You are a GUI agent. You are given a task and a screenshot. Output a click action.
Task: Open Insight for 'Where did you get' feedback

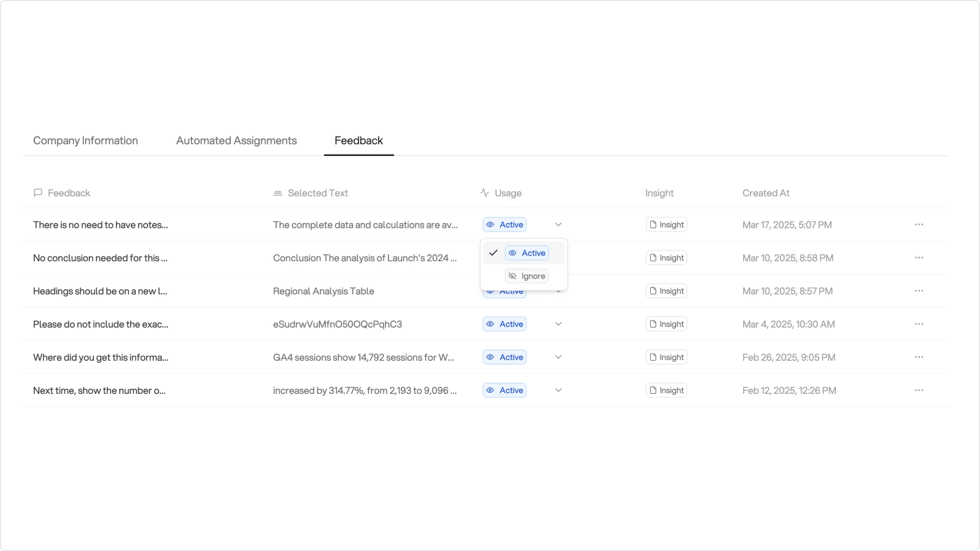(666, 357)
